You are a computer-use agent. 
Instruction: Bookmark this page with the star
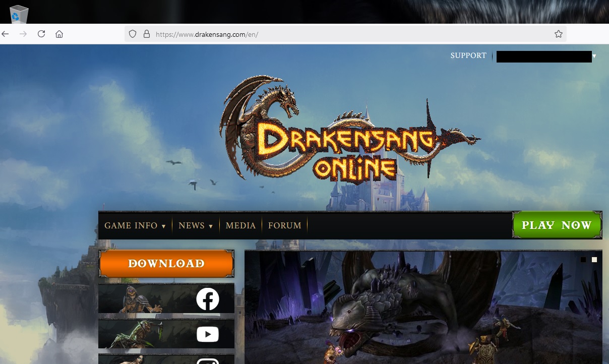coord(558,34)
